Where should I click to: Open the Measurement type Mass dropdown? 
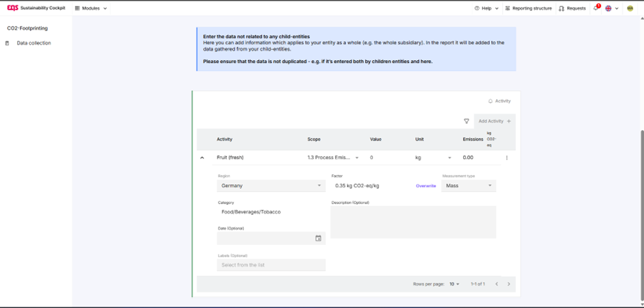(469, 185)
